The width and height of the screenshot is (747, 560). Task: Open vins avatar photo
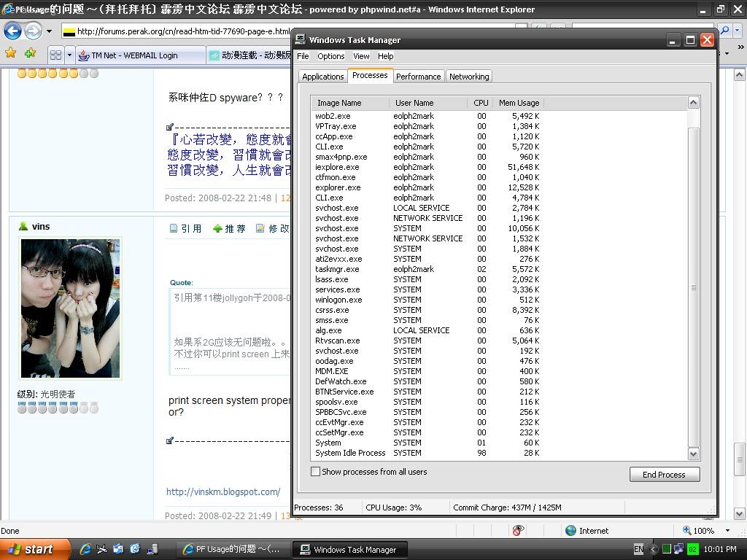click(71, 308)
